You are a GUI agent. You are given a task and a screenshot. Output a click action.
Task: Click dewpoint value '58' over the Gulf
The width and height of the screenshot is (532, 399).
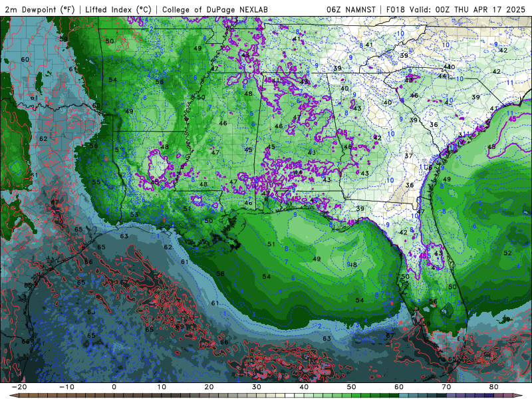tap(220, 273)
